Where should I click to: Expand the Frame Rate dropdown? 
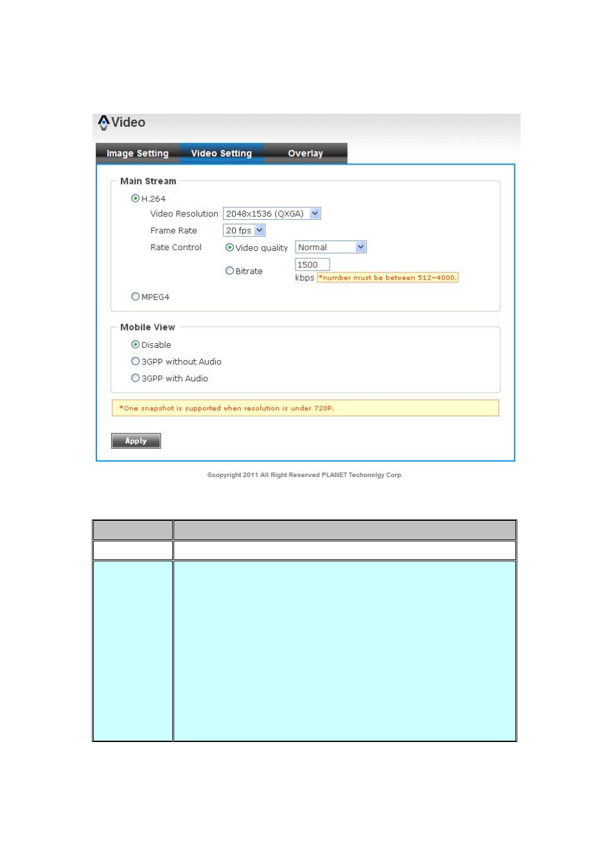244,230
